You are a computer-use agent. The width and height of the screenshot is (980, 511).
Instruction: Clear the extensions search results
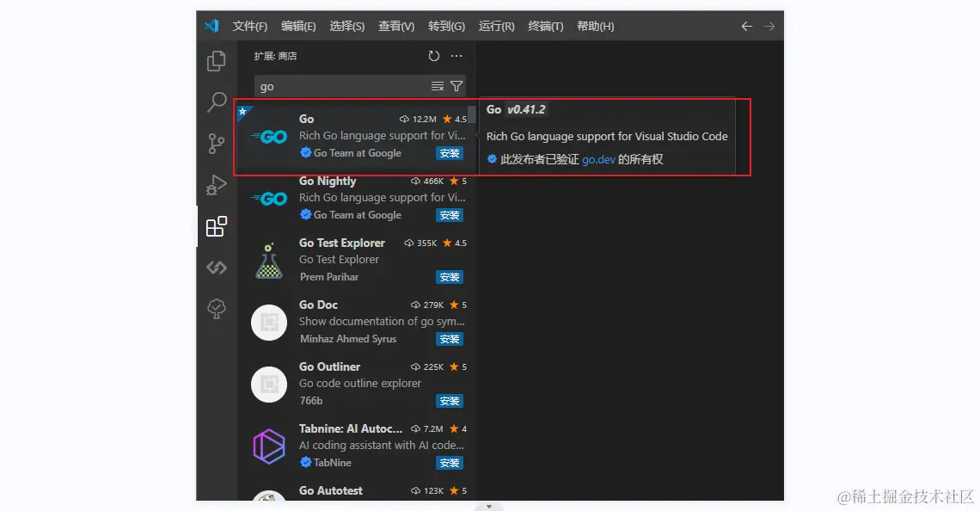[x=438, y=86]
